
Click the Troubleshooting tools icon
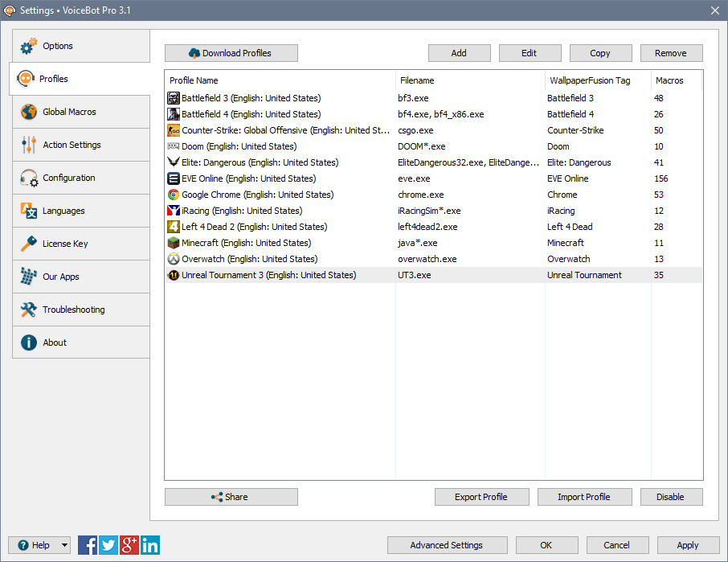tap(27, 310)
